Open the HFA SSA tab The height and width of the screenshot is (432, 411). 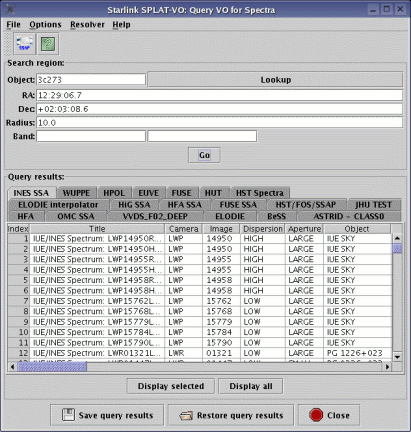pos(184,205)
